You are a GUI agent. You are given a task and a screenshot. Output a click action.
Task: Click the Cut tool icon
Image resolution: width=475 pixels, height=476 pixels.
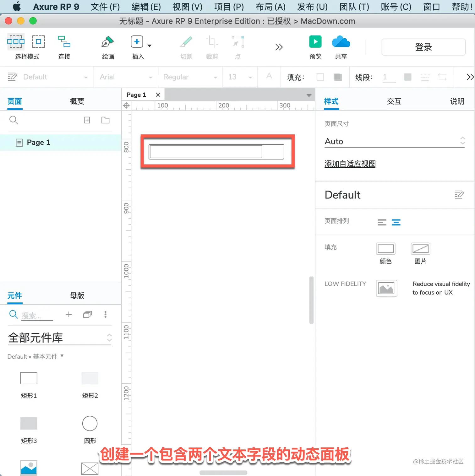point(186,41)
